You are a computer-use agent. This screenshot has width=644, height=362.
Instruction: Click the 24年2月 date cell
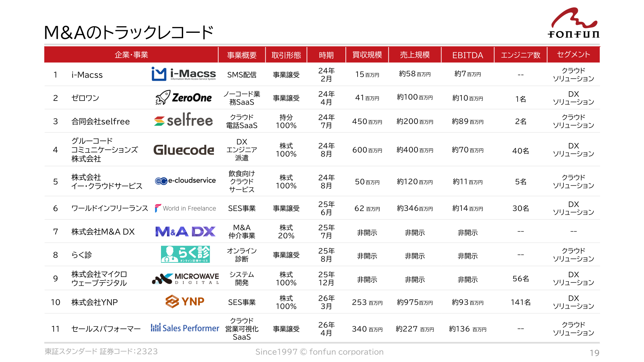click(x=326, y=75)
